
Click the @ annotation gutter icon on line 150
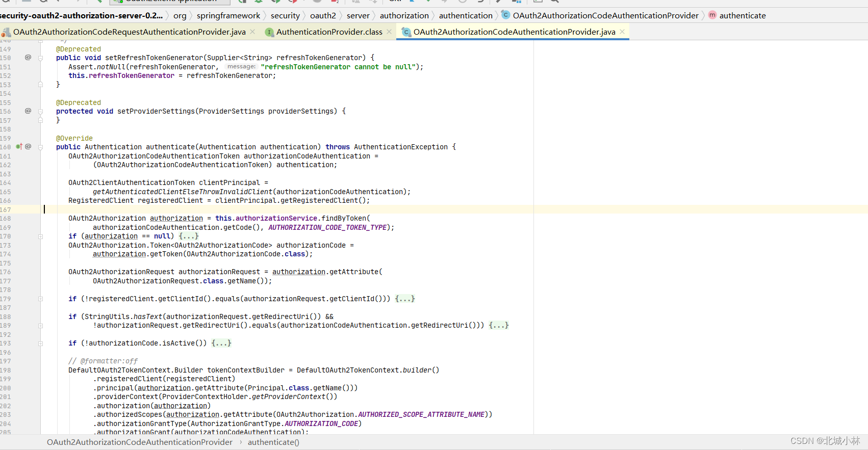(28, 58)
